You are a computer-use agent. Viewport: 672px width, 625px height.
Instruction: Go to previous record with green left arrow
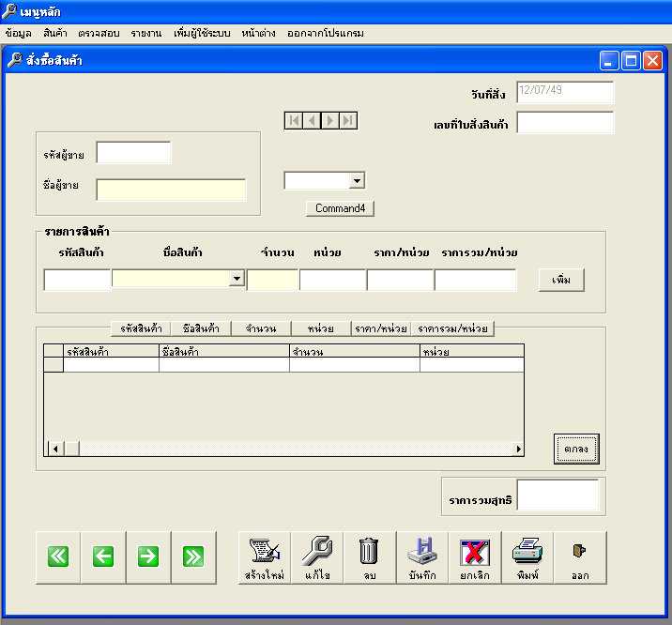(x=103, y=556)
